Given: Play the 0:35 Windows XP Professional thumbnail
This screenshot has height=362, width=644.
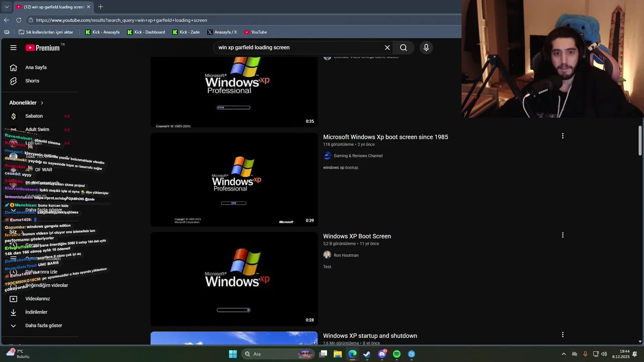Looking at the screenshot, I should pos(234,92).
